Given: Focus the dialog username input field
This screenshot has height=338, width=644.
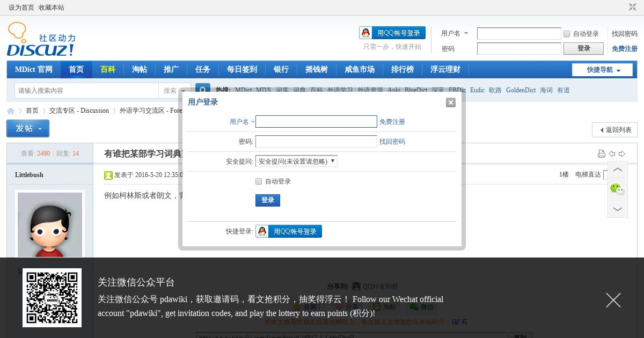Looking at the screenshot, I should pyautogui.click(x=316, y=122).
